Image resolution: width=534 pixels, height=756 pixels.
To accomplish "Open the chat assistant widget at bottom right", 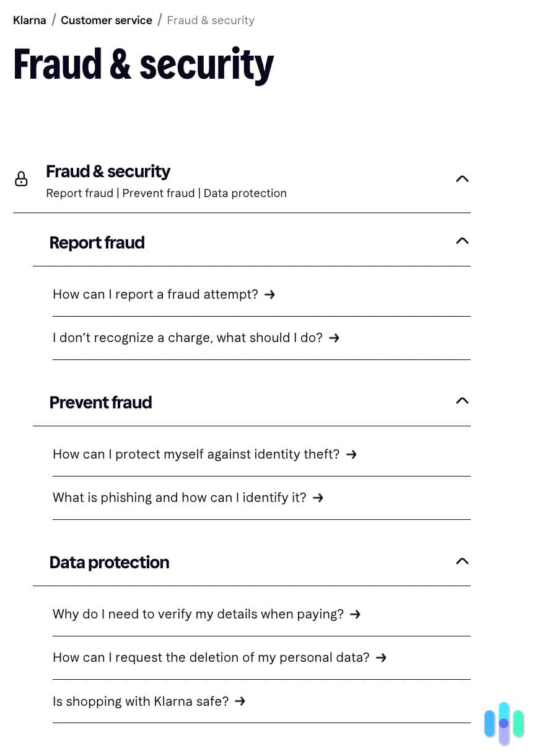I will [504, 723].
